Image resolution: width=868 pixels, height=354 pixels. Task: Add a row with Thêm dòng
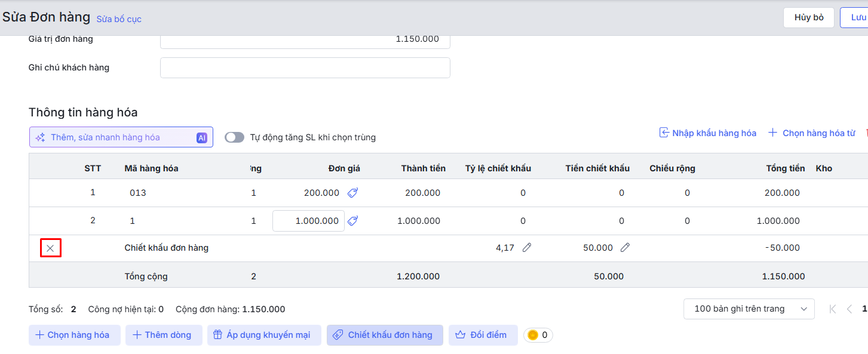(x=163, y=335)
